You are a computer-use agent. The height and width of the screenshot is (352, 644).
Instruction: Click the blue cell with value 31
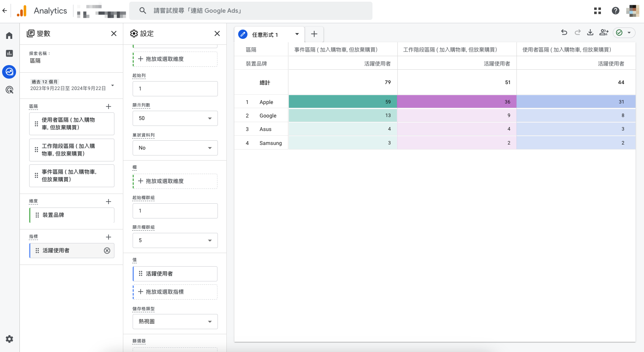point(576,102)
